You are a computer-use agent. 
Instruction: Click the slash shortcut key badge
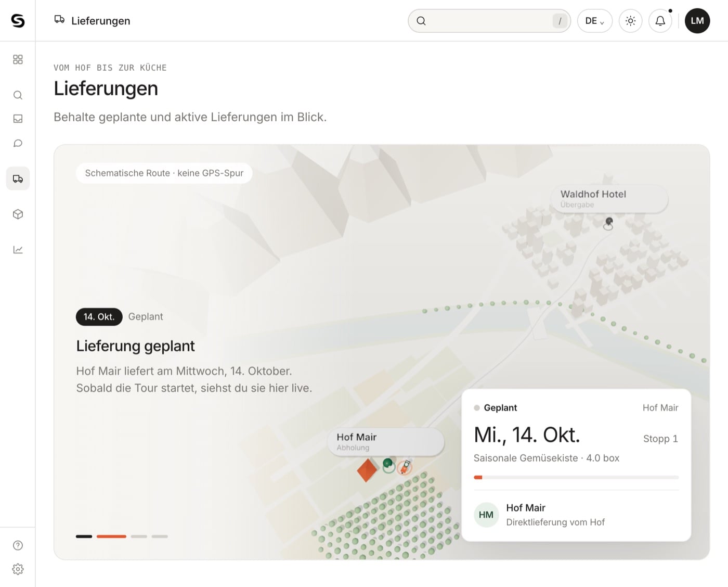point(560,21)
